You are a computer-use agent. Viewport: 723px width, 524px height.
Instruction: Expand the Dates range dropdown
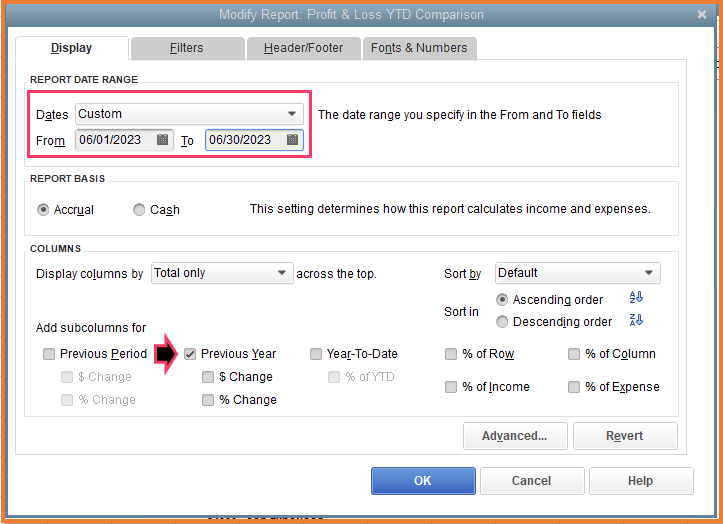pos(292,114)
